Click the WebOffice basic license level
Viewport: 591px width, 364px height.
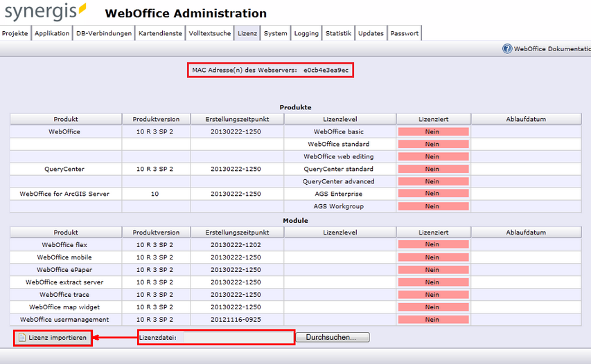[339, 131]
